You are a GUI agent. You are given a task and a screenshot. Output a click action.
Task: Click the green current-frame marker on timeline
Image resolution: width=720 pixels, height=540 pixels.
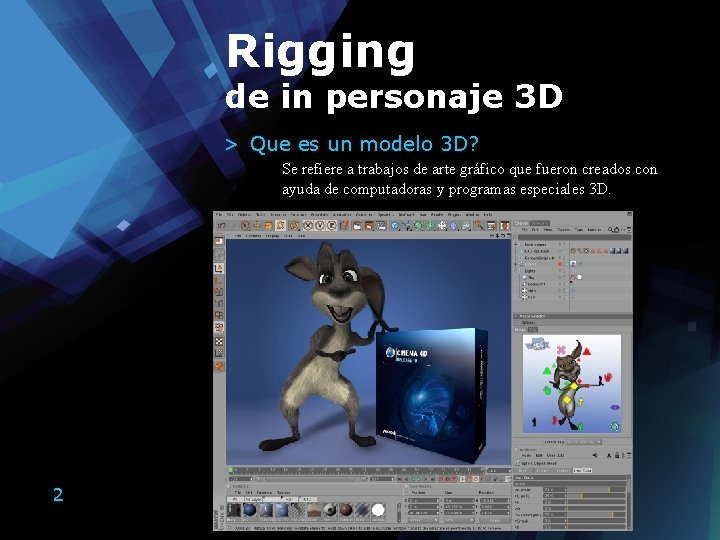(x=231, y=470)
